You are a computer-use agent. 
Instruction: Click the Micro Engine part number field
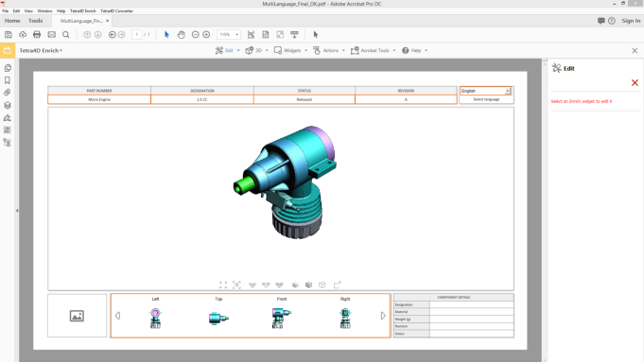[99, 99]
